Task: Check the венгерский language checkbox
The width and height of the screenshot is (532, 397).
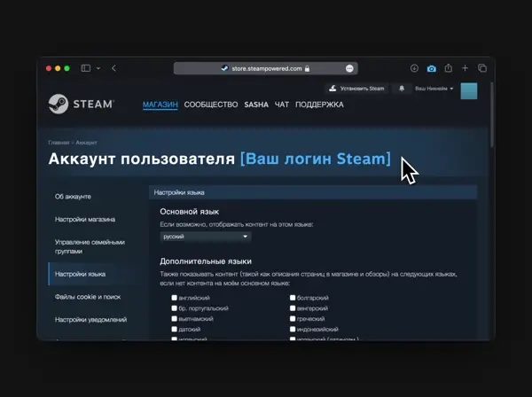Action: [293, 307]
